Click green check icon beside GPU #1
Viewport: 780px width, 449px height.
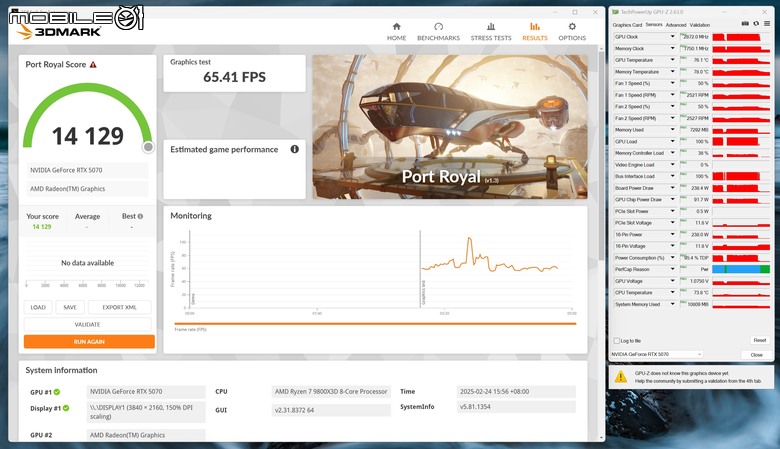[x=57, y=392]
